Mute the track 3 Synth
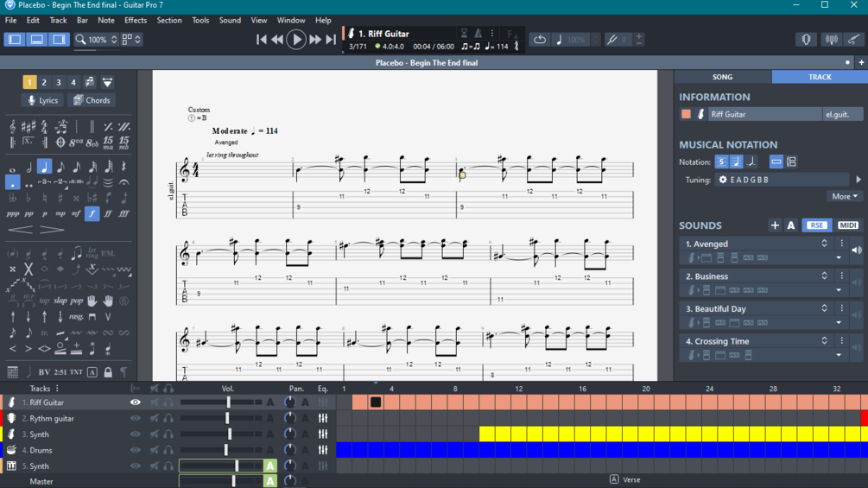The image size is (868, 488). [155, 434]
